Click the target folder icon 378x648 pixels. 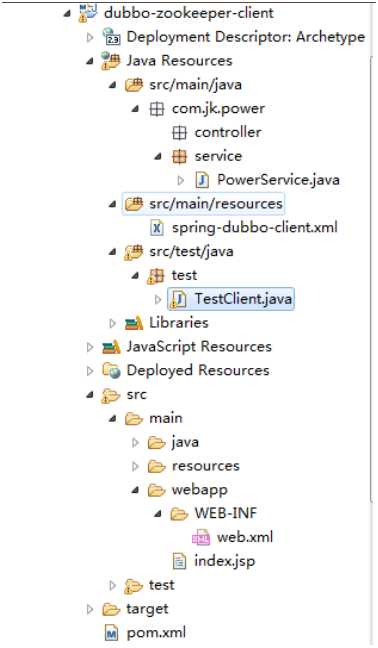(111, 609)
